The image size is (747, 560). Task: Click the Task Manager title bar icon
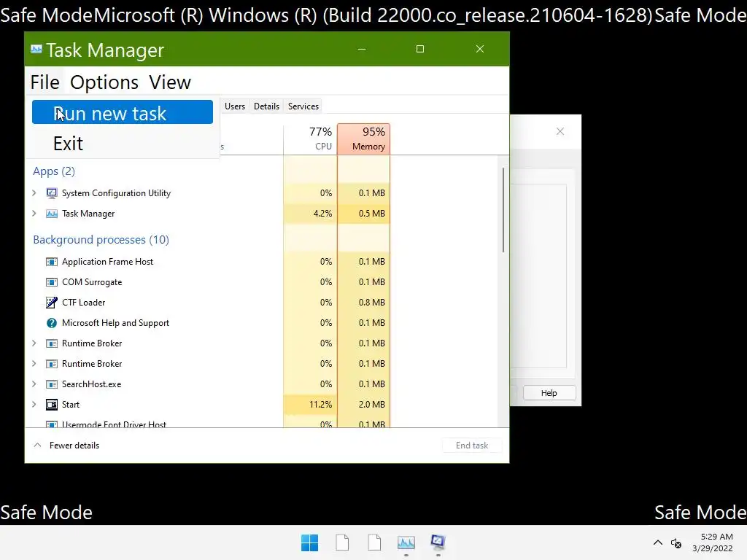tap(36, 49)
